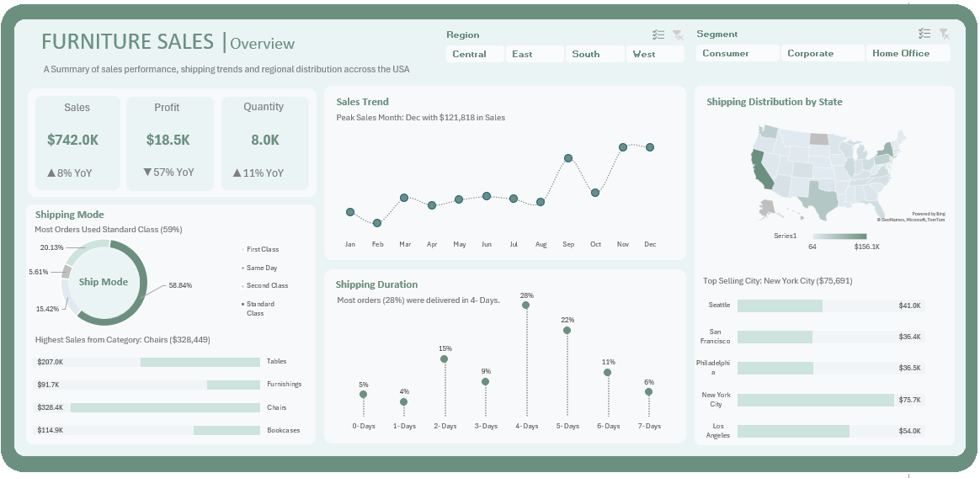Select the 4-Days lollipop marker
This screenshot has width=980, height=478.
pyautogui.click(x=526, y=305)
